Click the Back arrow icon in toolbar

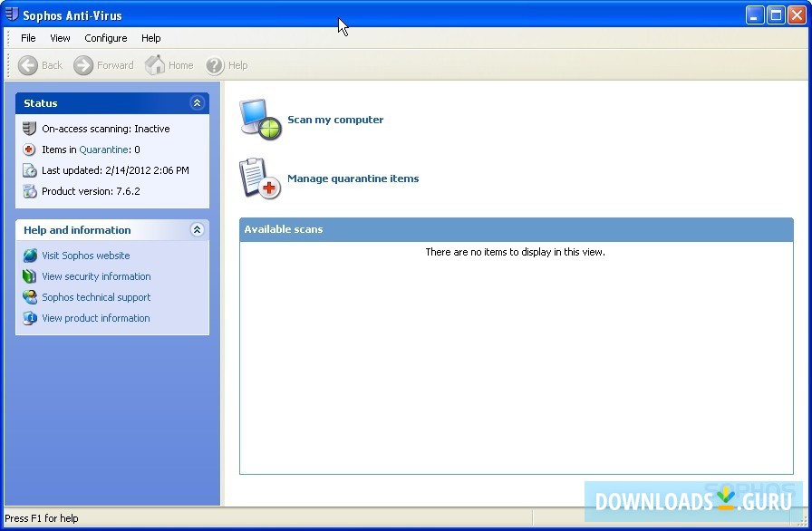28,65
